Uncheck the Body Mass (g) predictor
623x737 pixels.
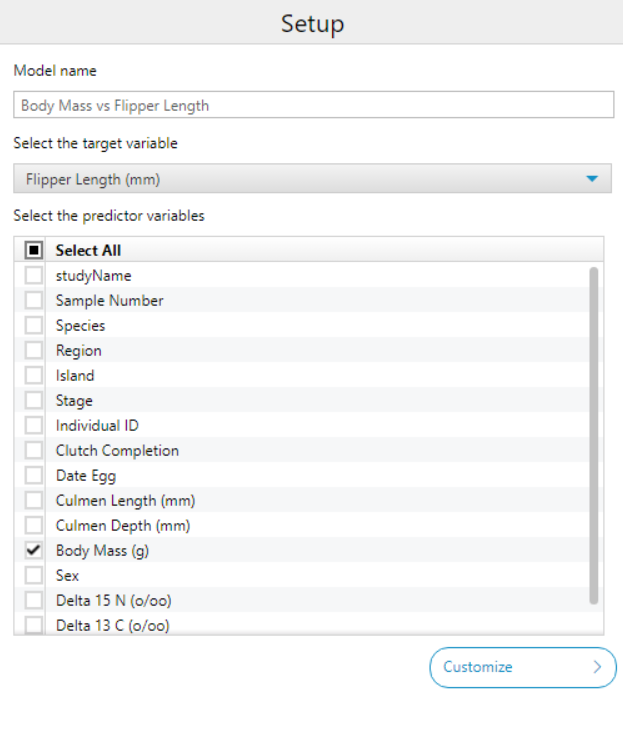click(x=34, y=551)
